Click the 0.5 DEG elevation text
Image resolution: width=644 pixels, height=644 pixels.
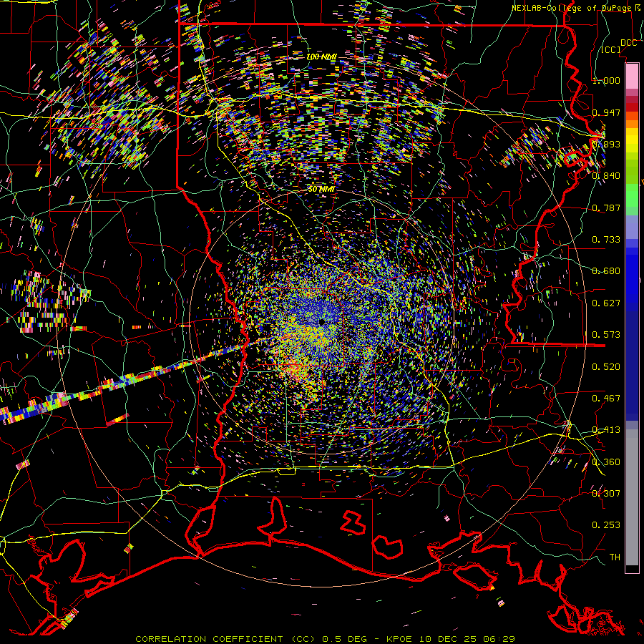(346, 639)
